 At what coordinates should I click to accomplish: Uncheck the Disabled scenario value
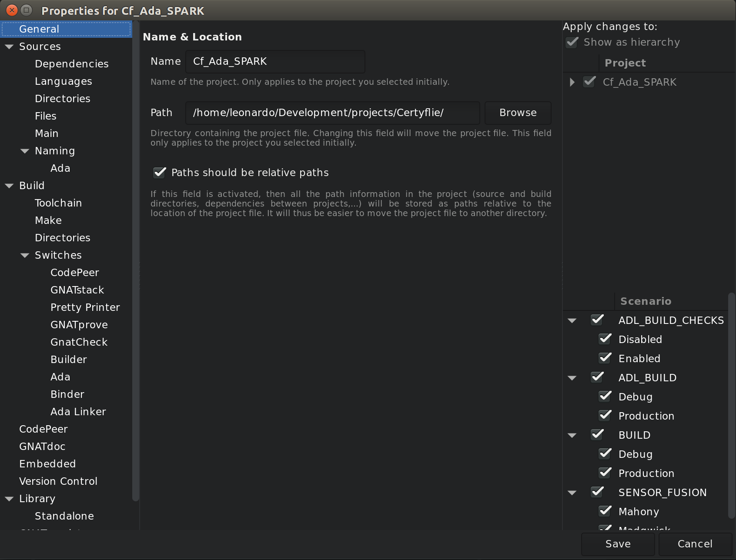click(x=605, y=339)
